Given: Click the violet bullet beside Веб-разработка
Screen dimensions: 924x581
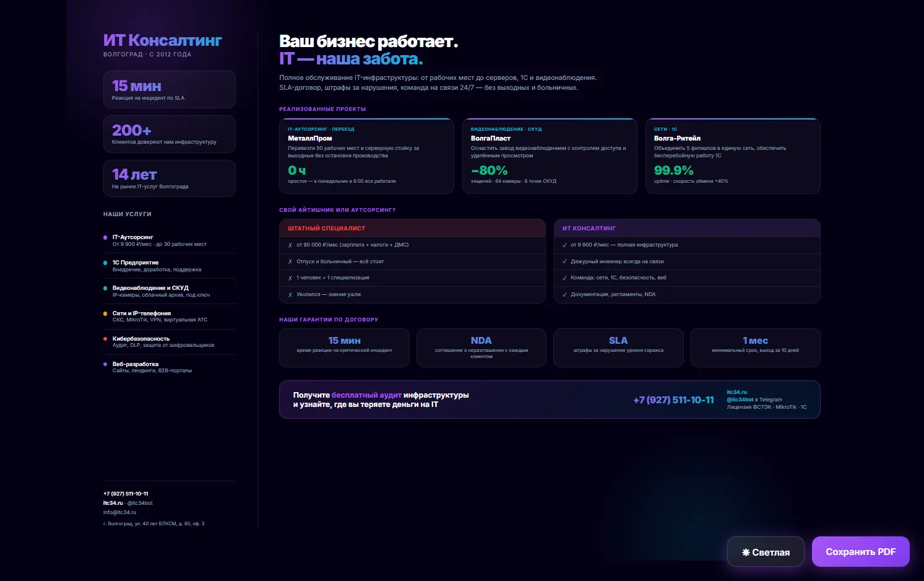Looking at the screenshot, I should 105,364.
